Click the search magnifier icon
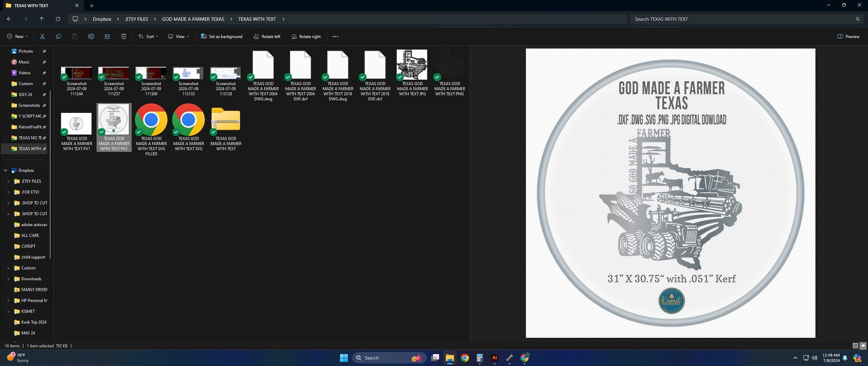Viewport: 868px width, 366px height. point(858,19)
